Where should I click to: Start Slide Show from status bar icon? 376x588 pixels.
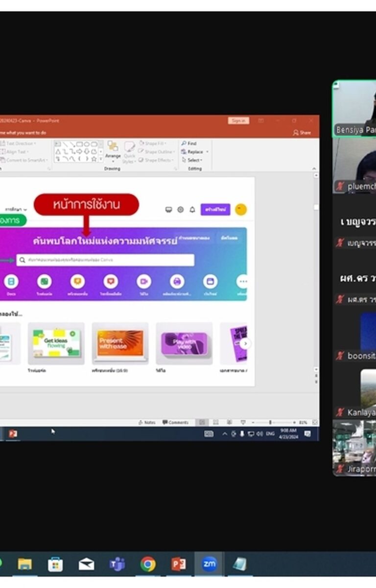pyautogui.click(x=243, y=422)
